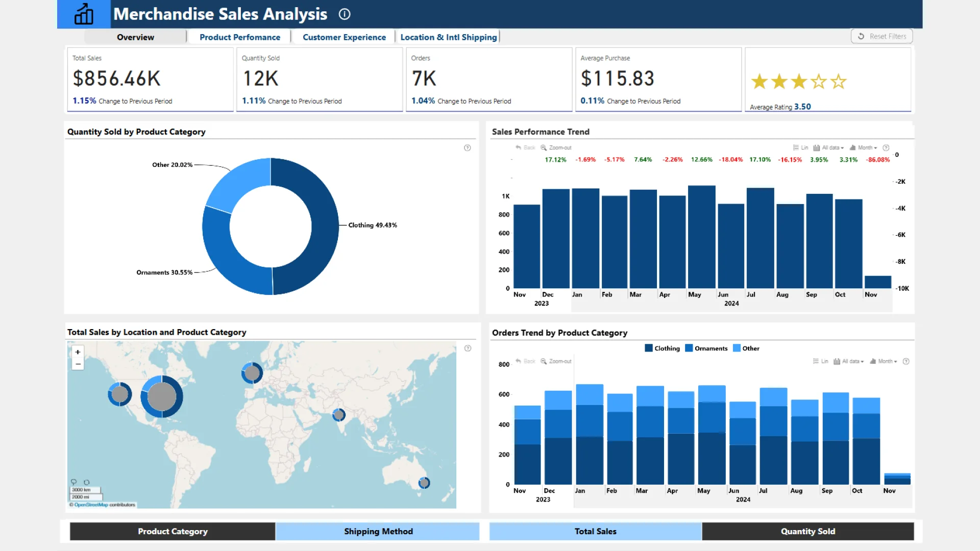Viewport: 980px width, 551px height.
Task: Switch to Product Perfomance tab
Action: point(239,37)
